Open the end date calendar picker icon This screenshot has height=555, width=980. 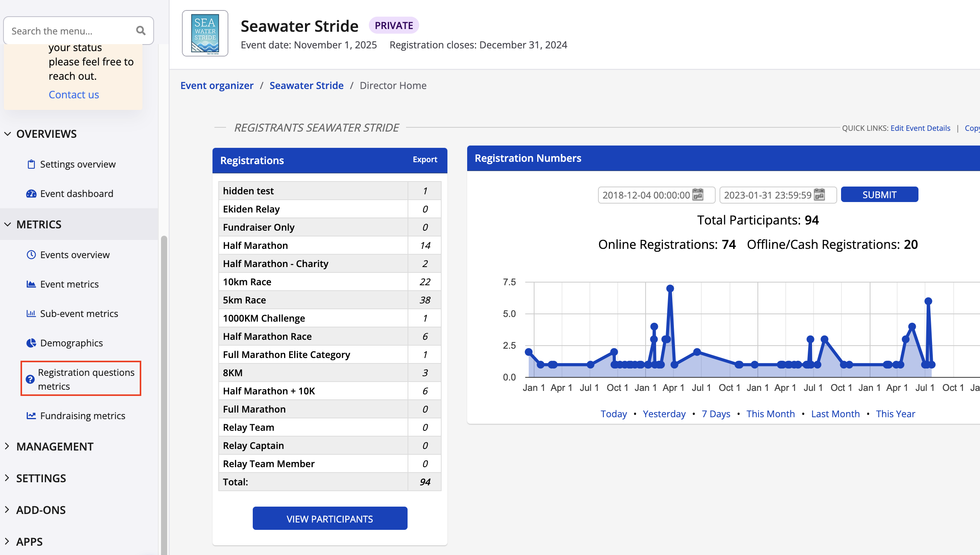pos(819,195)
